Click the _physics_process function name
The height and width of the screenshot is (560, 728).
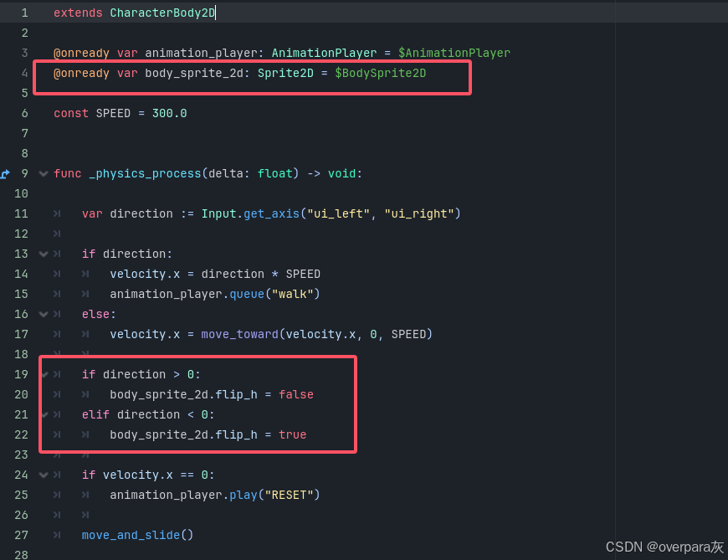145,173
